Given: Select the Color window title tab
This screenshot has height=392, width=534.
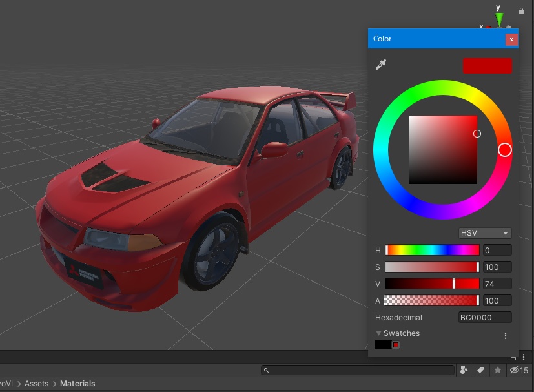Looking at the screenshot, I should [382, 39].
